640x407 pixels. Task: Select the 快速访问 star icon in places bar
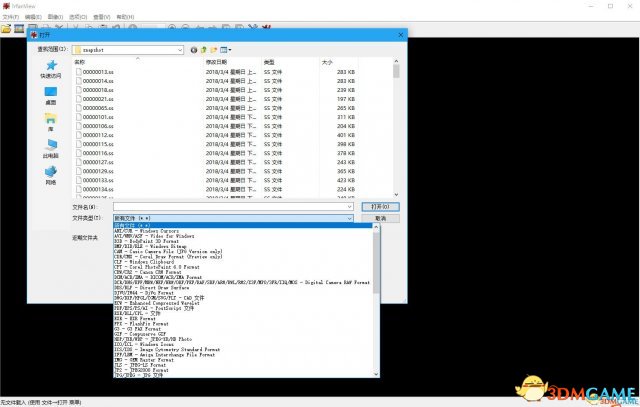coord(51,65)
